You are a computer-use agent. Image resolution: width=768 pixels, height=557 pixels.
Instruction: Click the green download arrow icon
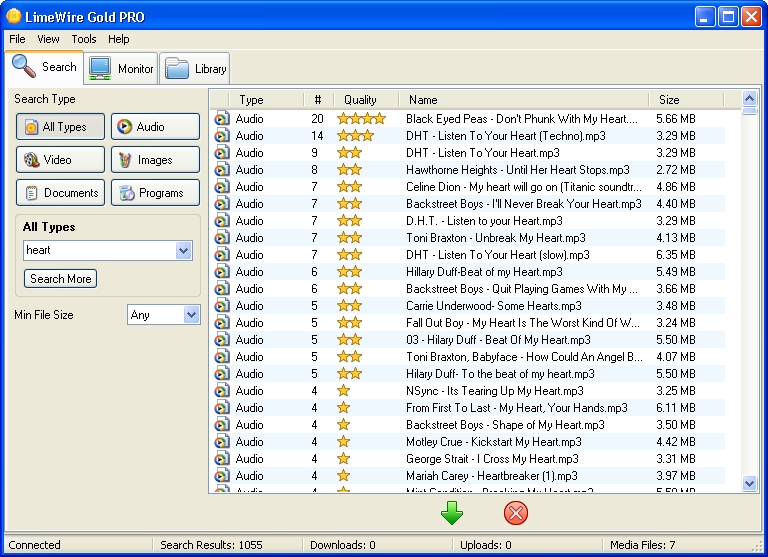tap(452, 514)
